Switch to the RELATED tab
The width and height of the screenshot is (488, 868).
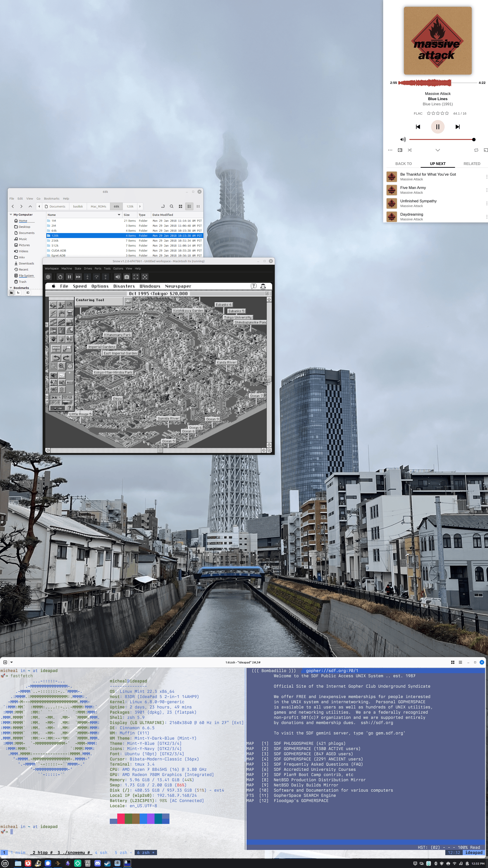click(472, 164)
